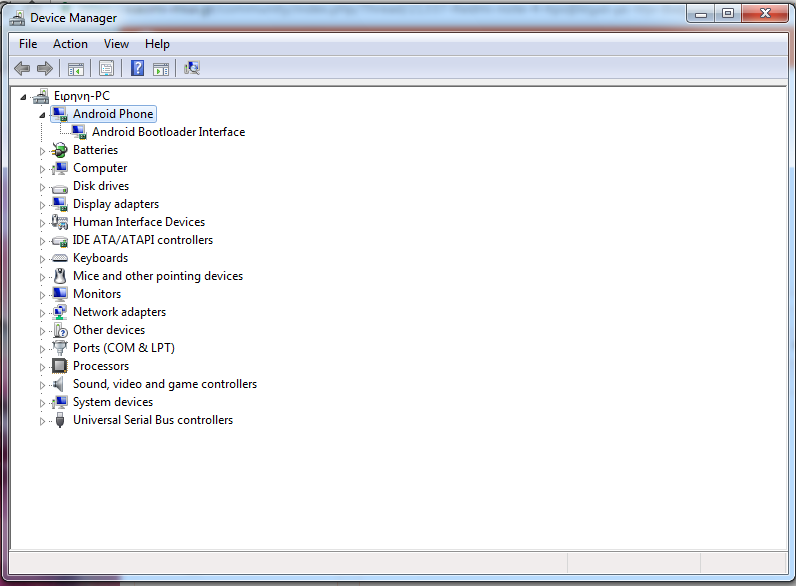Select the Display adapters label
The image size is (796, 586).
[x=116, y=204]
